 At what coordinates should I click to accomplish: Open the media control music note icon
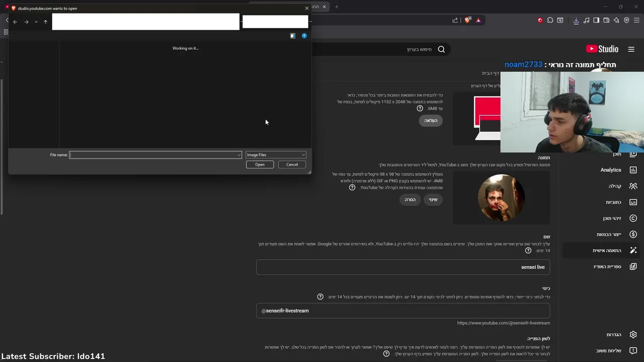pos(586,20)
